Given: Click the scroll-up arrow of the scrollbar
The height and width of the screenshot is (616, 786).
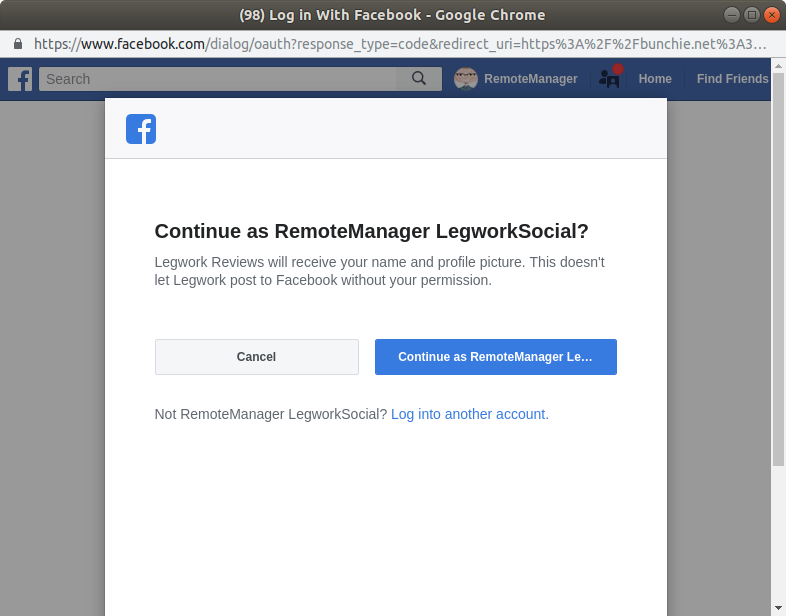Looking at the screenshot, I should (x=778, y=65).
